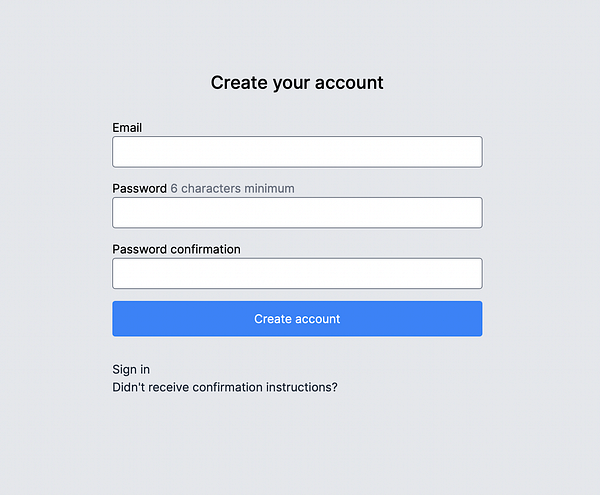The image size is (600, 495).
Task: Click the Password field label
Action: (x=139, y=188)
